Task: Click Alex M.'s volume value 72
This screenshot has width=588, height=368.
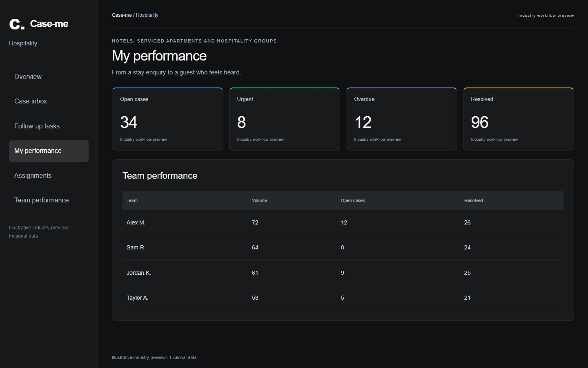Action: tap(255, 223)
